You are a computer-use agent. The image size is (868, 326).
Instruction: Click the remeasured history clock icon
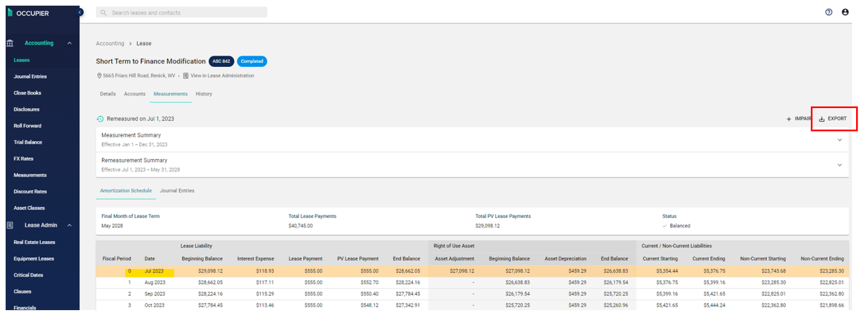[x=100, y=119]
